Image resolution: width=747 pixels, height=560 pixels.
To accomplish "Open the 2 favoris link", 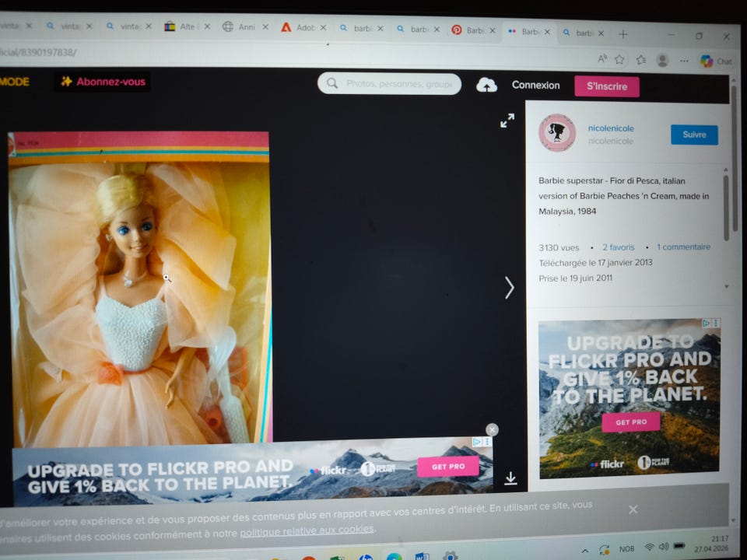I will point(619,247).
